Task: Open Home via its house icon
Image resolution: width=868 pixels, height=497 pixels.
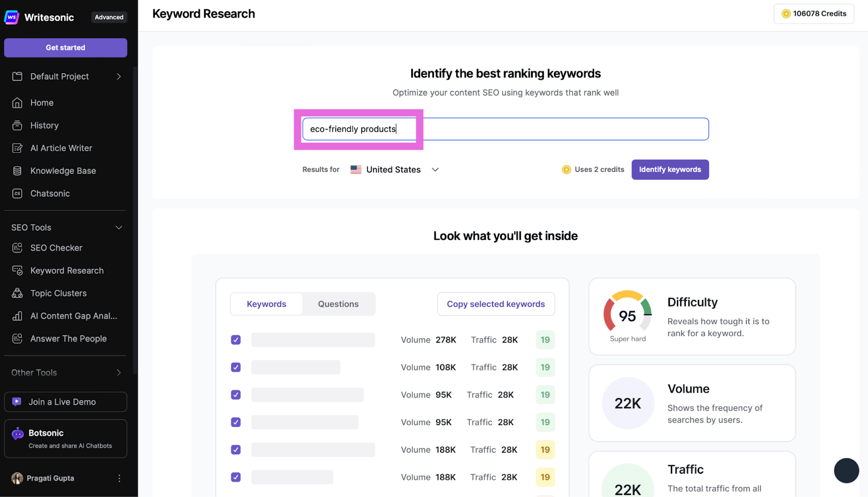Action: 17,103
